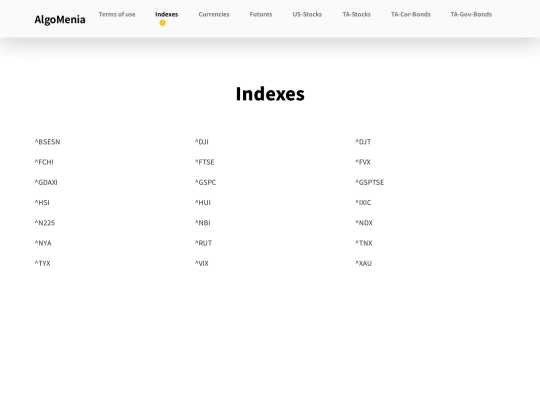The image size is (540, 405).
Task: Select the ^FCHI index link
Action: coord(44,162)
